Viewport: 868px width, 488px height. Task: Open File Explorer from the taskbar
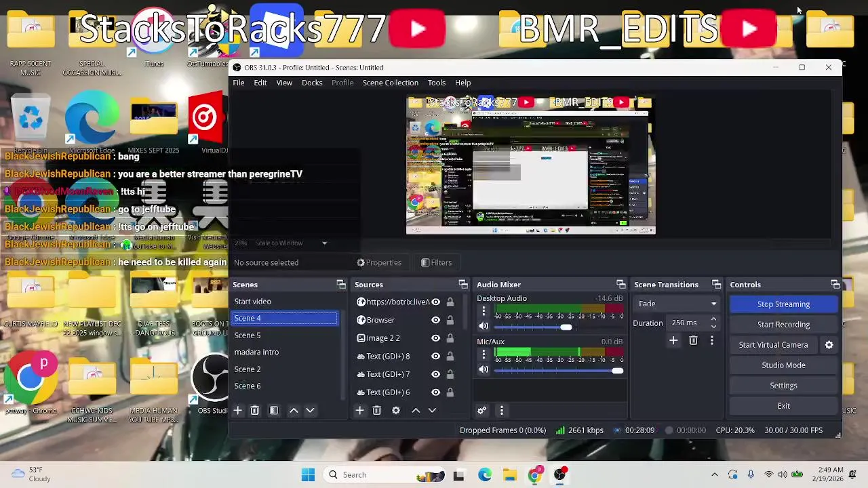(510, 475)
